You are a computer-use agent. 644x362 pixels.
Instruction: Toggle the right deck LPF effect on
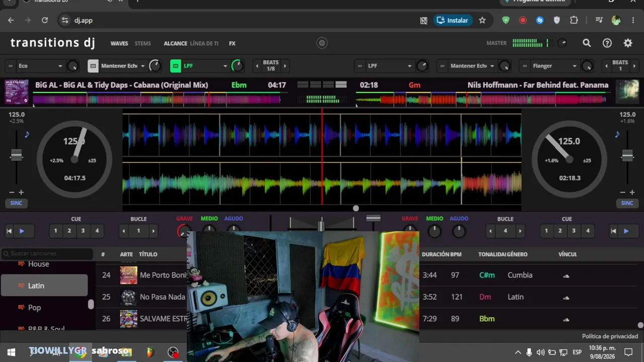pos(359,66)
